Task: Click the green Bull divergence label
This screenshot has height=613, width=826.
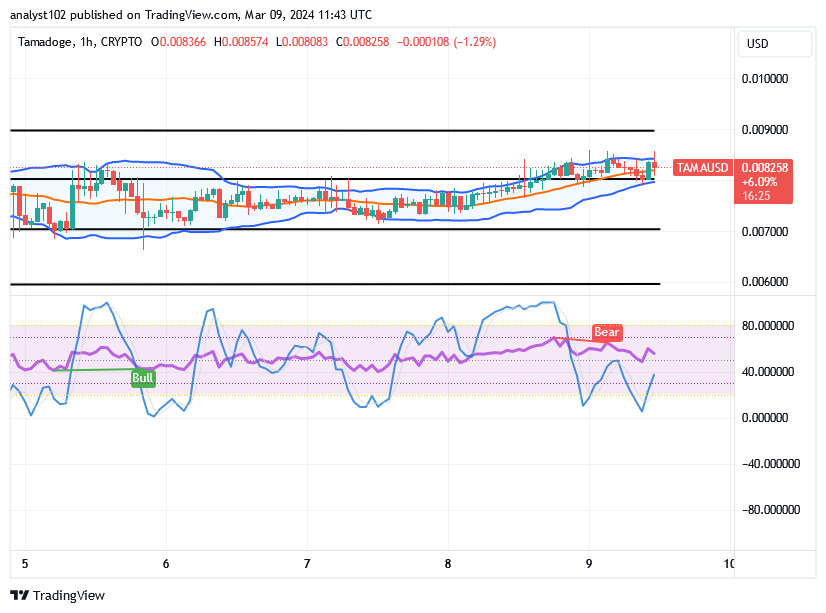Action: point(143,378)
